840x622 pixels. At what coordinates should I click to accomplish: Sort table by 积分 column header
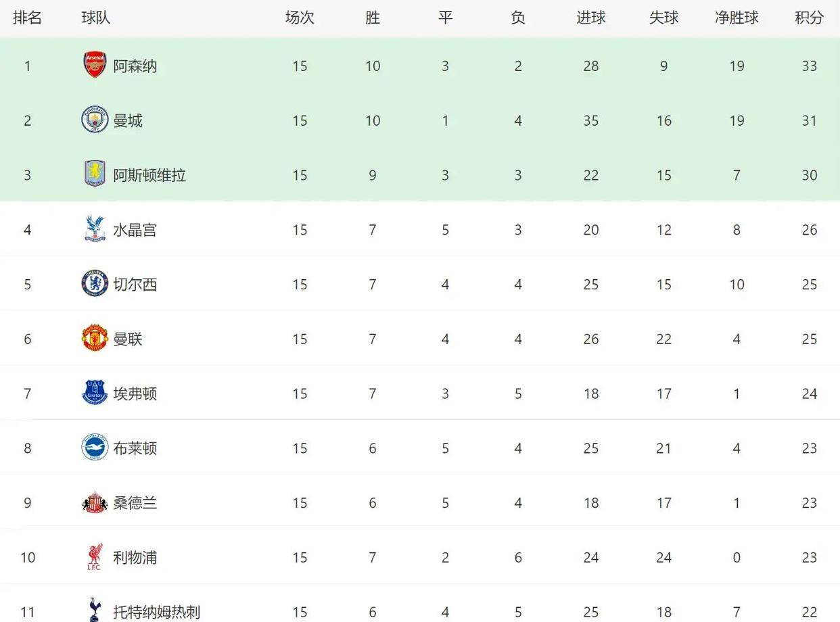click(x=809, y=18)
